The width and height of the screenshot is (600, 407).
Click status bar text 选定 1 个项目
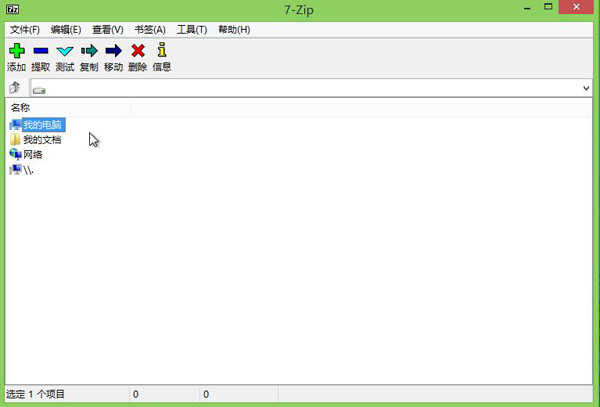pos(36,394)
